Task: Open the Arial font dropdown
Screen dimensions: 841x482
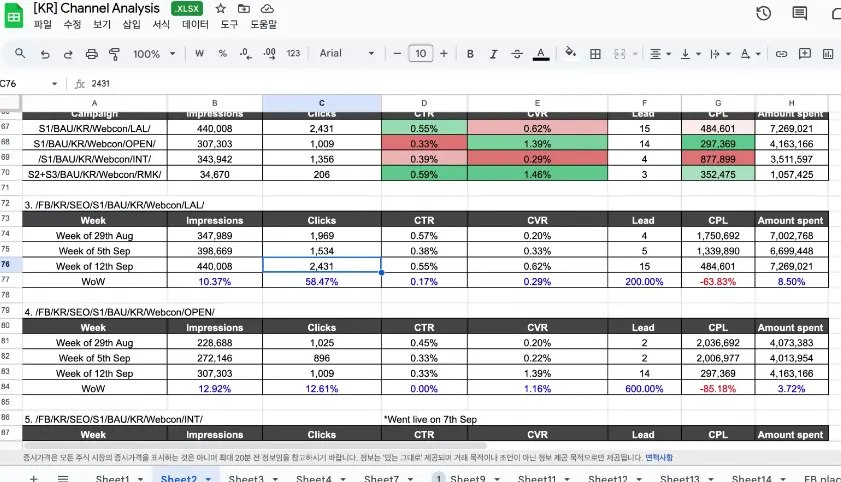Action: click(346, 54)
